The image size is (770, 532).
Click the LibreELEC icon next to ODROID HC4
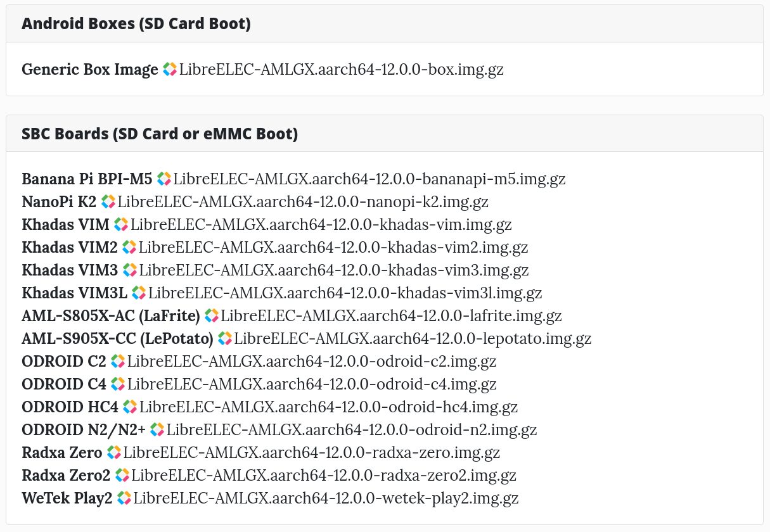point(130,407)
